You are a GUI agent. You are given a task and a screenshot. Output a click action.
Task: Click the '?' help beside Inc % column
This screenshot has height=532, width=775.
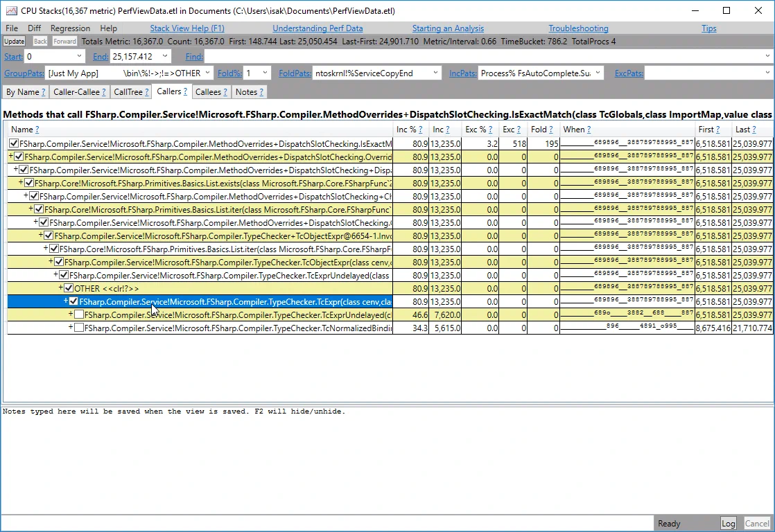421,130
